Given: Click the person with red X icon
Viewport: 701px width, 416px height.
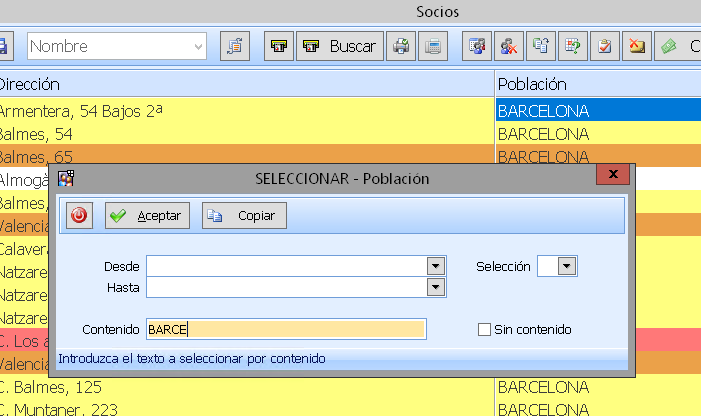Looking at the screenshot, I should coord(509,46).
